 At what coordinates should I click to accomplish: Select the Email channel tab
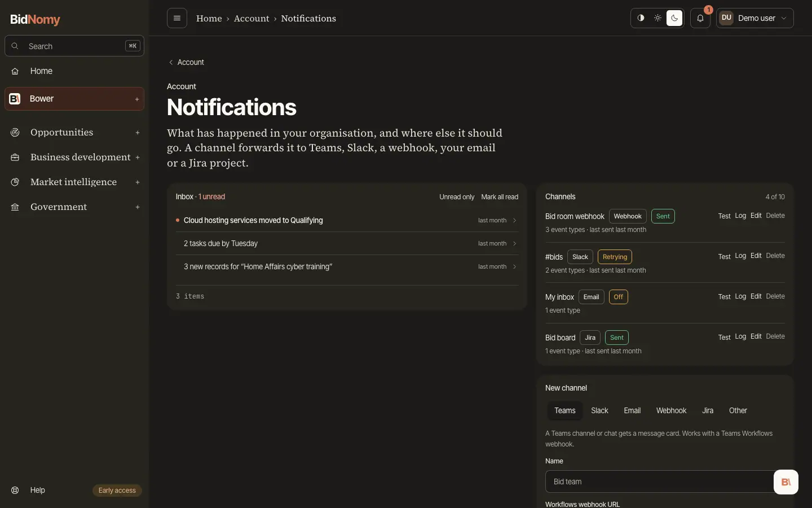coord(632,411)
